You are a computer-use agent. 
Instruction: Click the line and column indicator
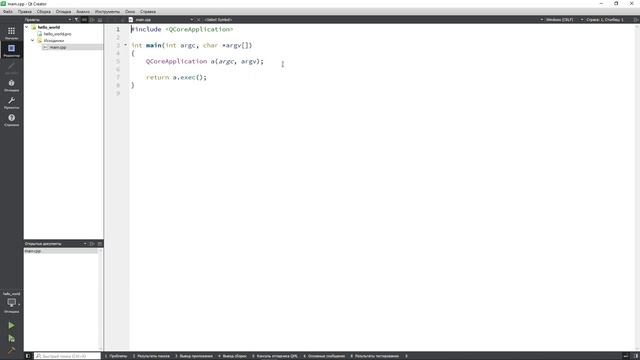click(x=604, y=20)
